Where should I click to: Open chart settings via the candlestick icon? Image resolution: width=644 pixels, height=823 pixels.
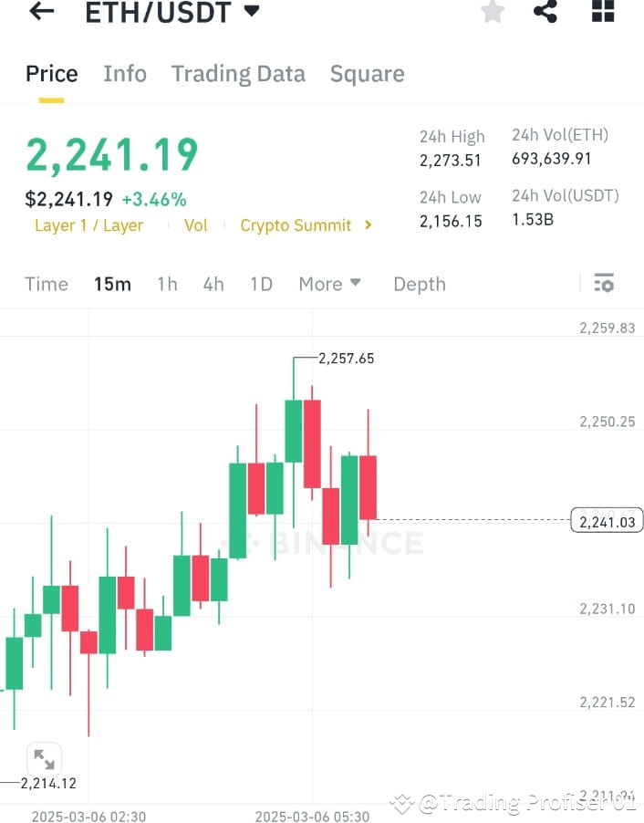tap(604, 284)
